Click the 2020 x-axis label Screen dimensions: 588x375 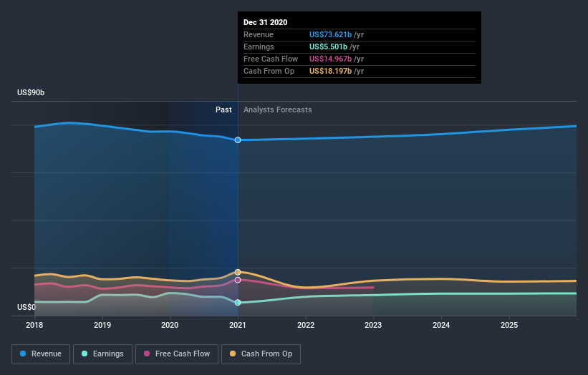pos(170,325)
